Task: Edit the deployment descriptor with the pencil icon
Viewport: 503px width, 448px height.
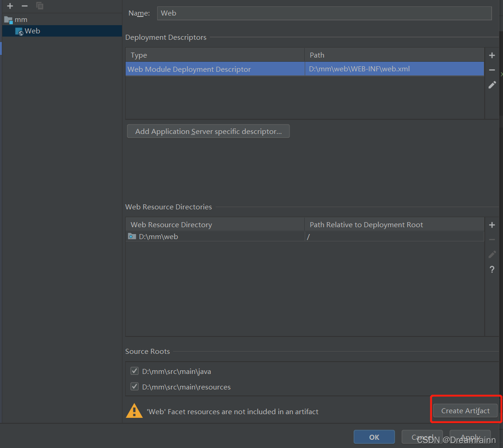Action: click(492, 85)
